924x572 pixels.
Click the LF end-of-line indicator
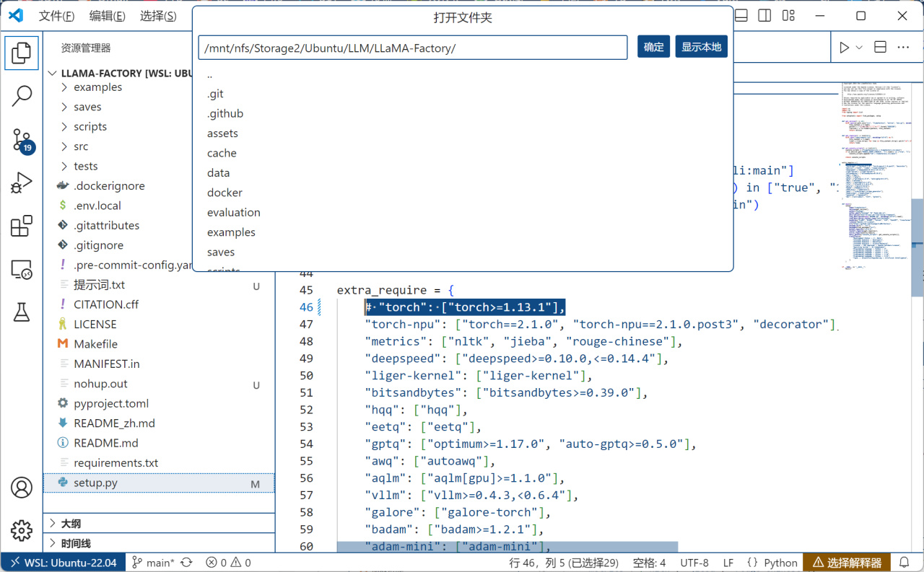pyautogui.click(x=728, y=563)
